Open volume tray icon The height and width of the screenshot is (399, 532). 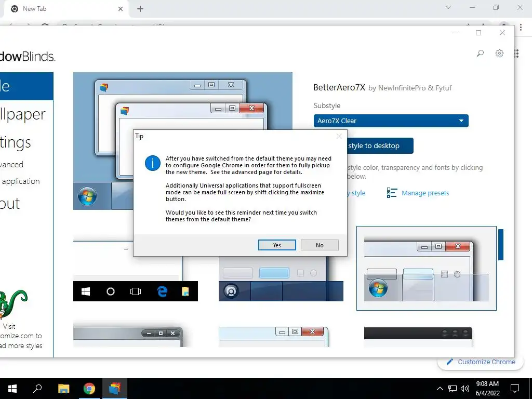tap(465, 389)
